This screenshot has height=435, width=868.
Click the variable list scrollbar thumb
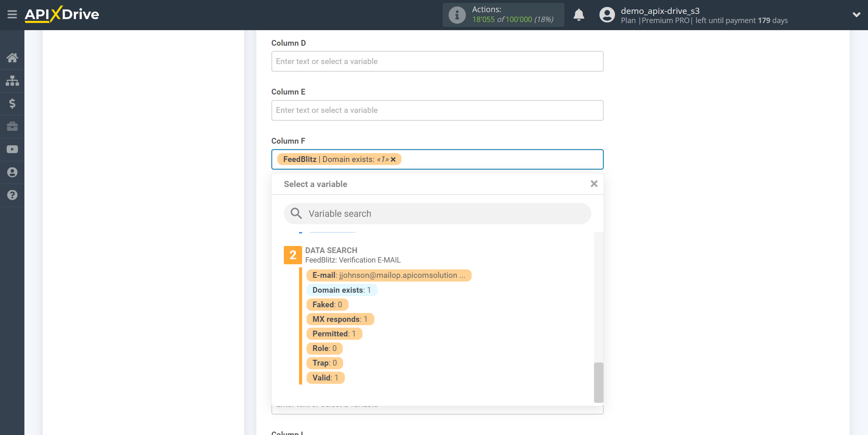coord(598,382)
